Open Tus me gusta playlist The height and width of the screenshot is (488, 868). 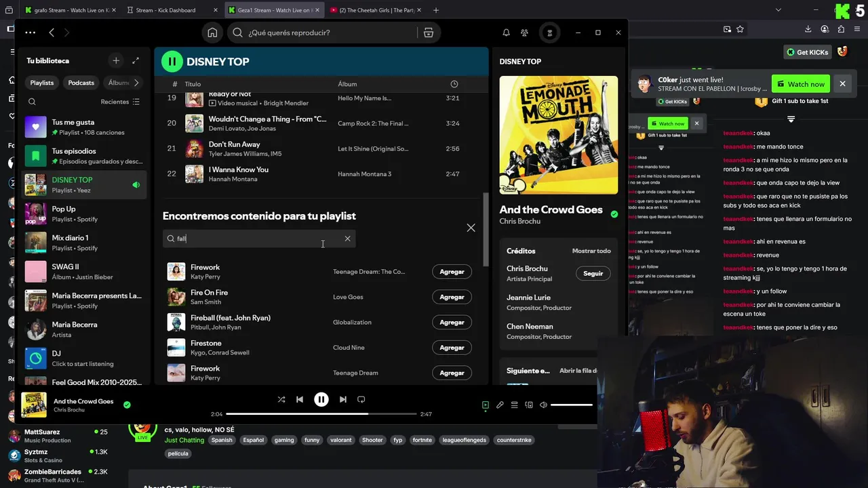84,127
